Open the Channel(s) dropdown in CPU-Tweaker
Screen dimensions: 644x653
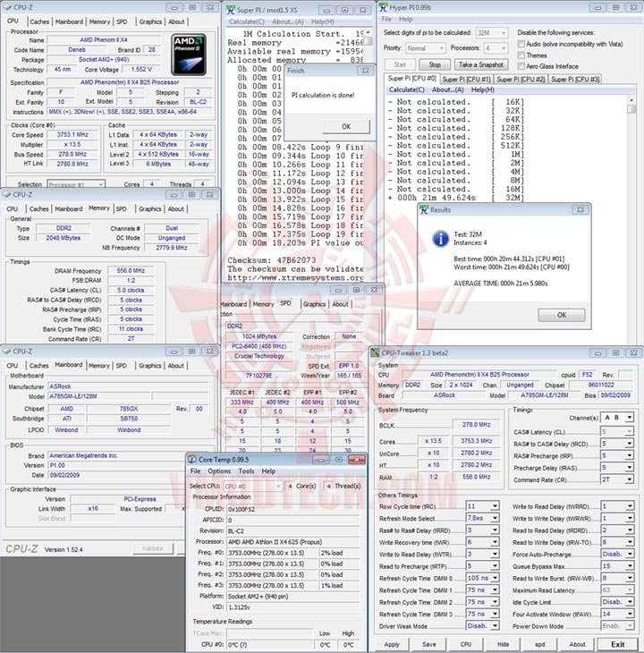[617, 418]
